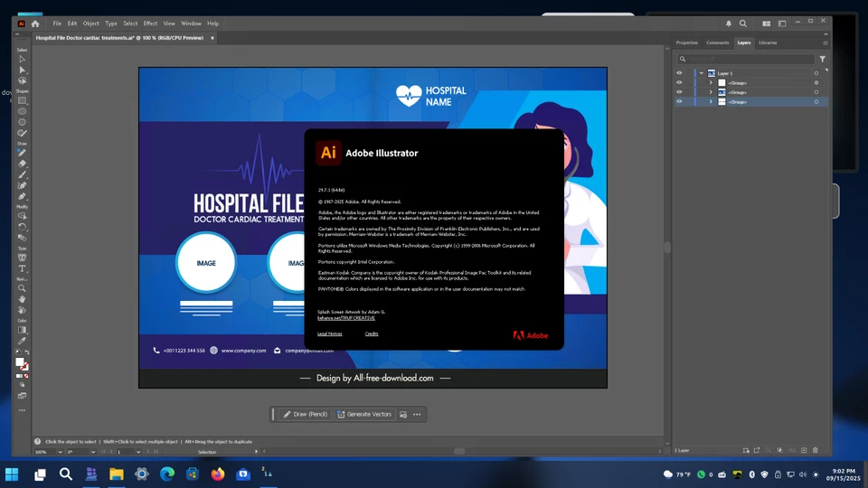This screenshot has width=868, height=488.
Task: Open the Legal Notices link
Action: pos(329,333)
